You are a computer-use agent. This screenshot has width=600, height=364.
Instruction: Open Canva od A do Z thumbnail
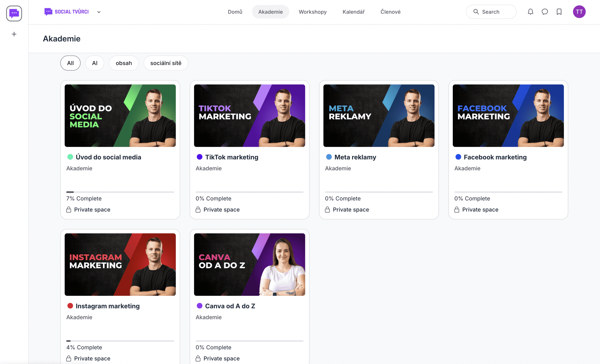(249, 264)
